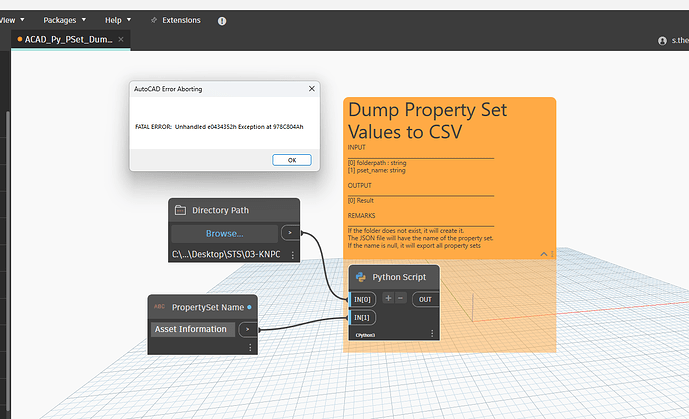Click the PropertySet Name node title

(208, 307)
